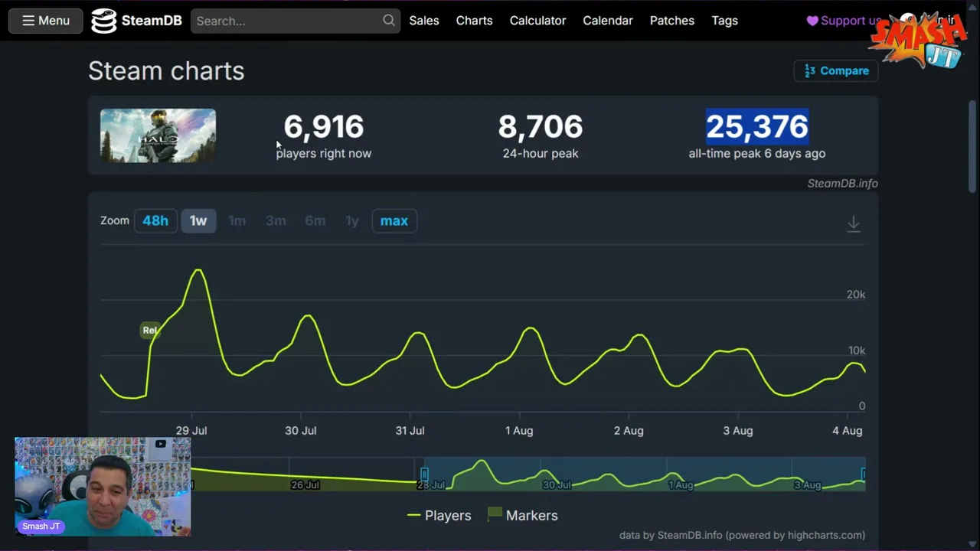Click the navigator left range handle
Screen dimensions: 980x551
[x=424, y=474]
